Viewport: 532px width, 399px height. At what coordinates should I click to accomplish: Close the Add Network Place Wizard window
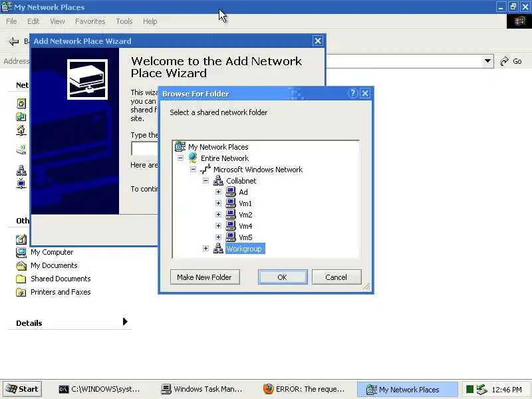click(x=318, y=41)
